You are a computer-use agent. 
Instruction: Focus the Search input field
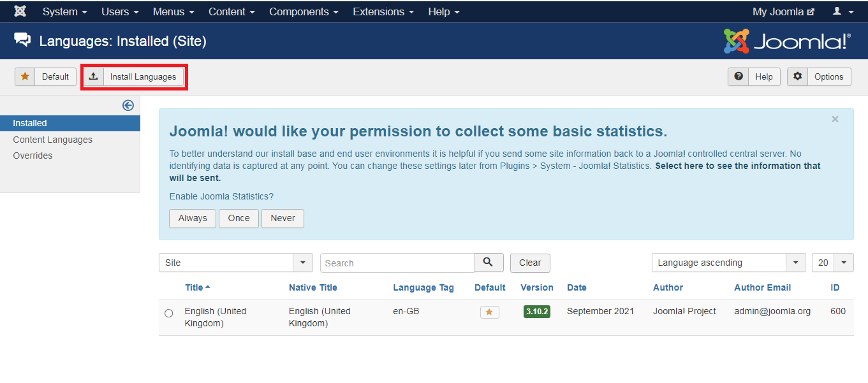click(x=397, y=263)
